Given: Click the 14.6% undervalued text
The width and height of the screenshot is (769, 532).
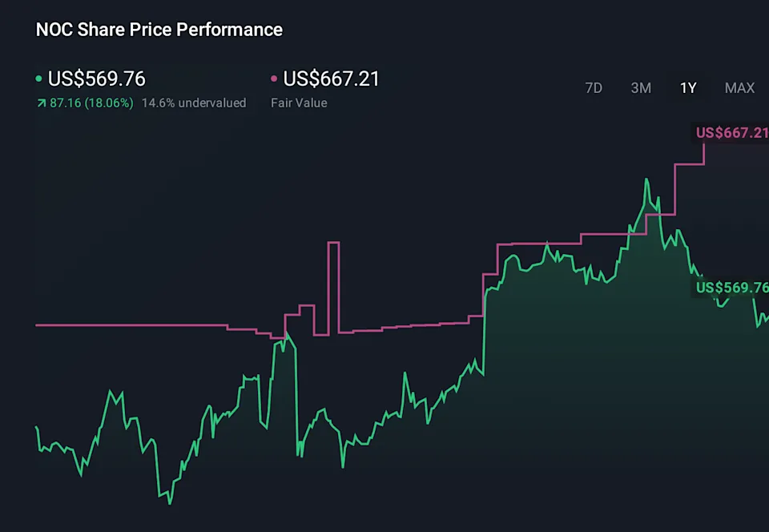Looking at the screenshot, I should coord(194,103).
